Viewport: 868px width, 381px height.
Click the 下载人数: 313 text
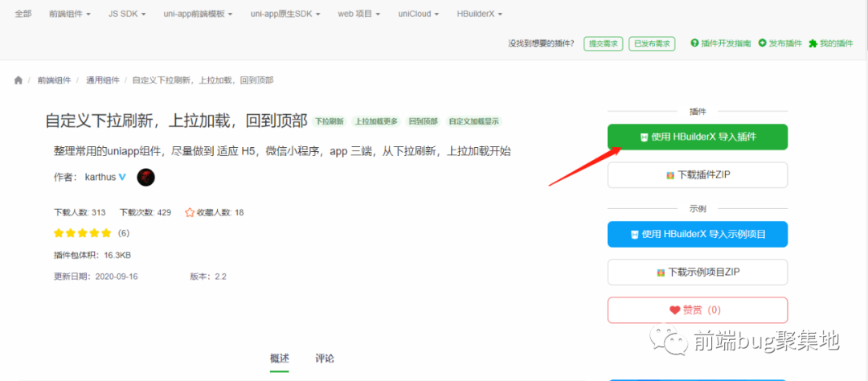pyautogui.click(x=80, y=212)
